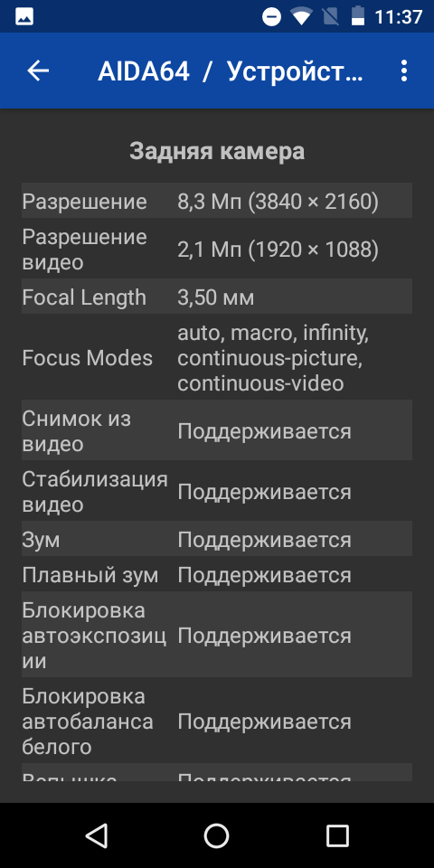Tap the back arrow in header
The image size is (434, 868).
click(x=38, y=71)
